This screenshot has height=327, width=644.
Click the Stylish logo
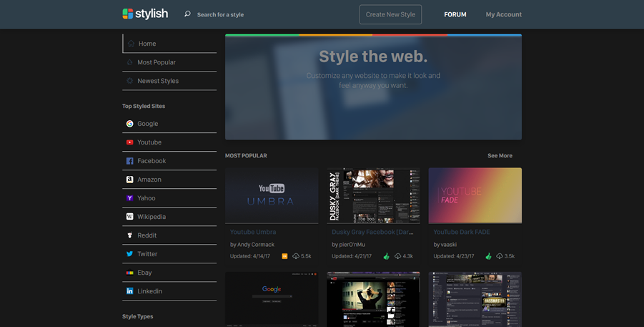[x=145, y=14]
